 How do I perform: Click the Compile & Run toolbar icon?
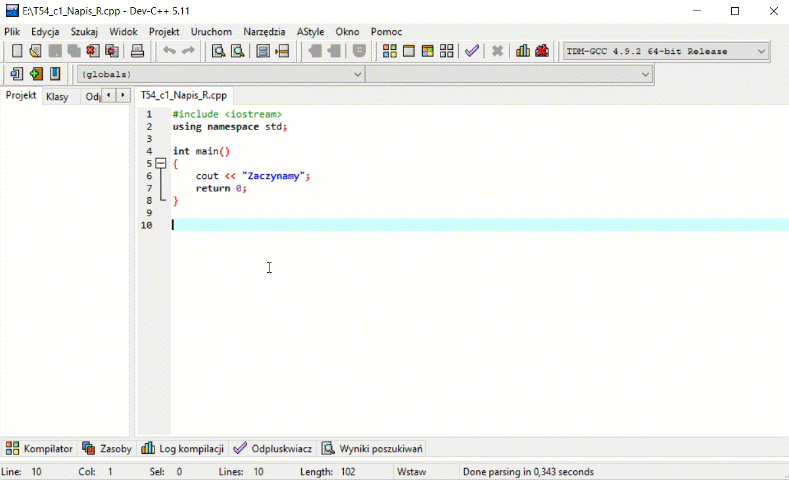427,51
